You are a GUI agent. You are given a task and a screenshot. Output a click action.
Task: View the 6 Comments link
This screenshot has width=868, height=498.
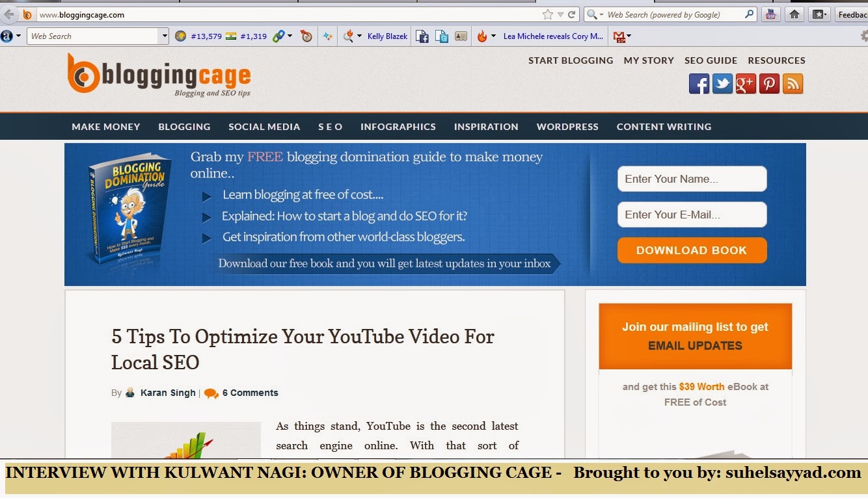pyautogui.click(x=250, y=393)
